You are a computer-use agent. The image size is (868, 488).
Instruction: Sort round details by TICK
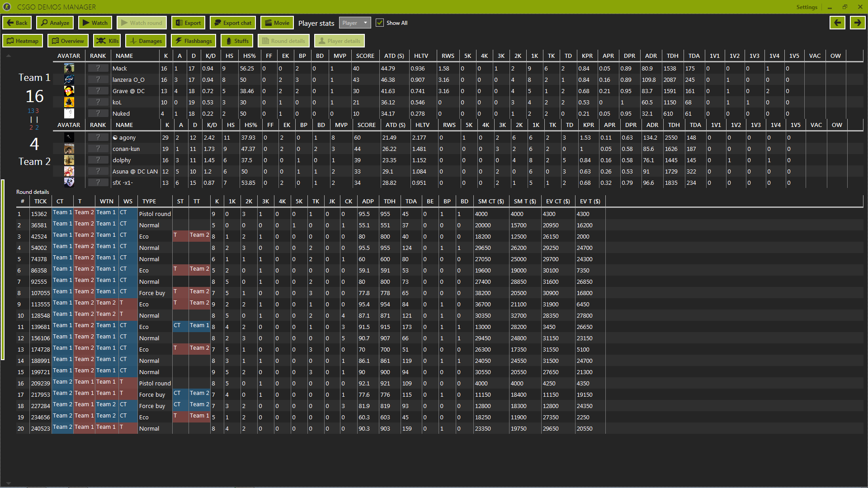coord(41,202)
